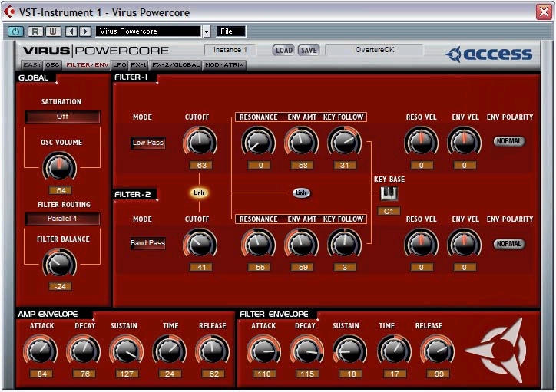The width and height of the screenshot is (556, 392).
Task: Click the Filter-1 Cutoff value 63
Action: pyautogui.click(x=201, y=166)
